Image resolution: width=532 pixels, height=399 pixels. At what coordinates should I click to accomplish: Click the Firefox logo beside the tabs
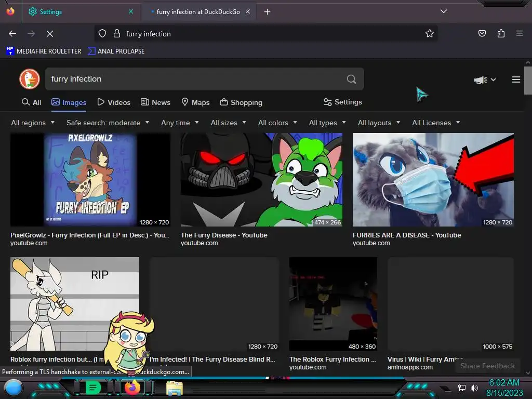[10, 11]
